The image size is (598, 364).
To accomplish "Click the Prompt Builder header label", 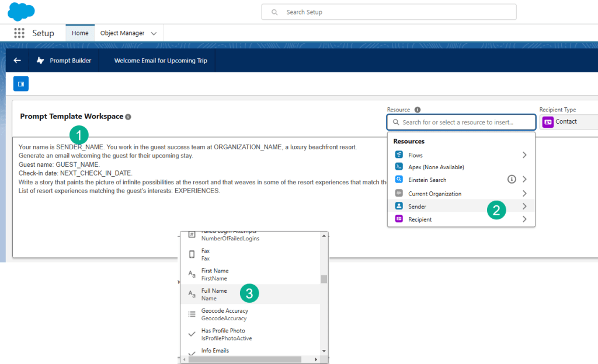I will coord(70,61).
